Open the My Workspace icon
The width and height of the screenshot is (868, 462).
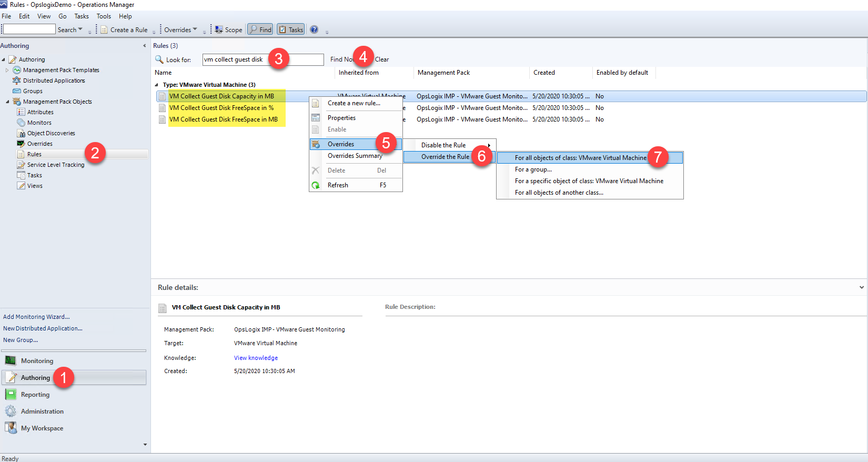click(x=11, y=428)
